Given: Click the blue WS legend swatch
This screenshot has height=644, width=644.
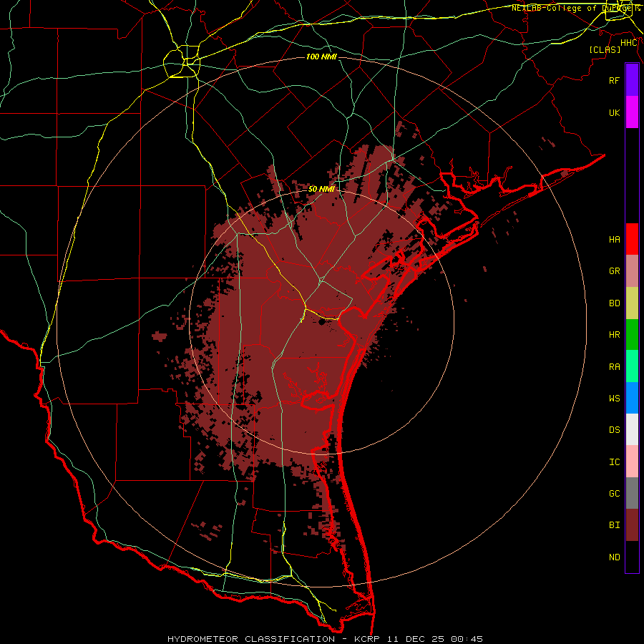Looking at the screenshot, I should coord(632,398).
